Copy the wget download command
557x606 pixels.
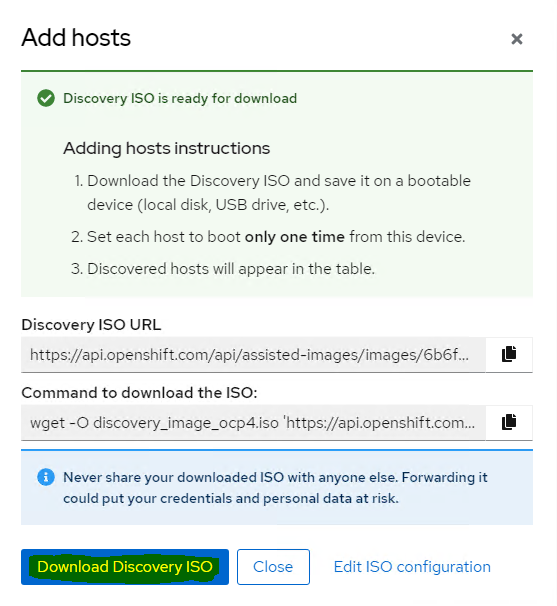[x=509, y=422]
